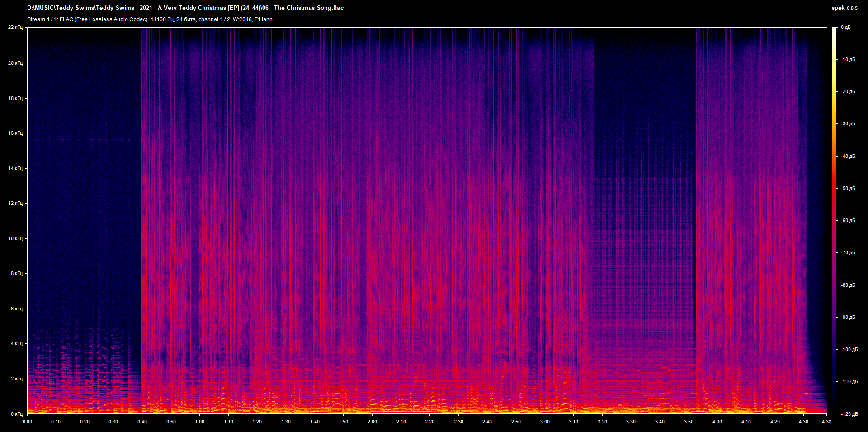This screenshot has width=868, height=432.
Task: Pick the '4:38' end time label
Action: tap(827, 422)
